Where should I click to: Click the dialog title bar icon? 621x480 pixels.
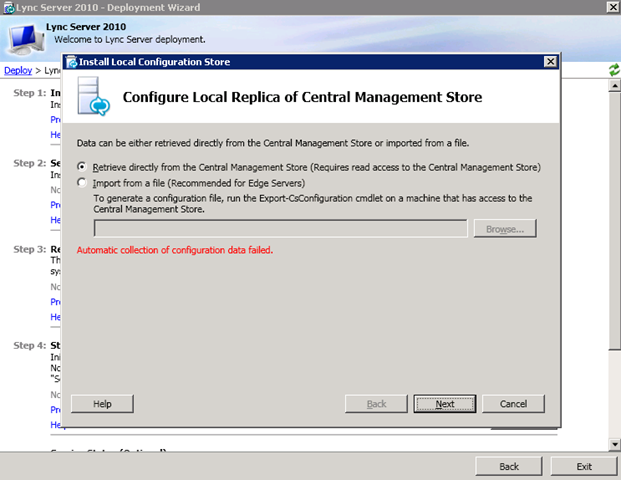[x=72, y=62]
